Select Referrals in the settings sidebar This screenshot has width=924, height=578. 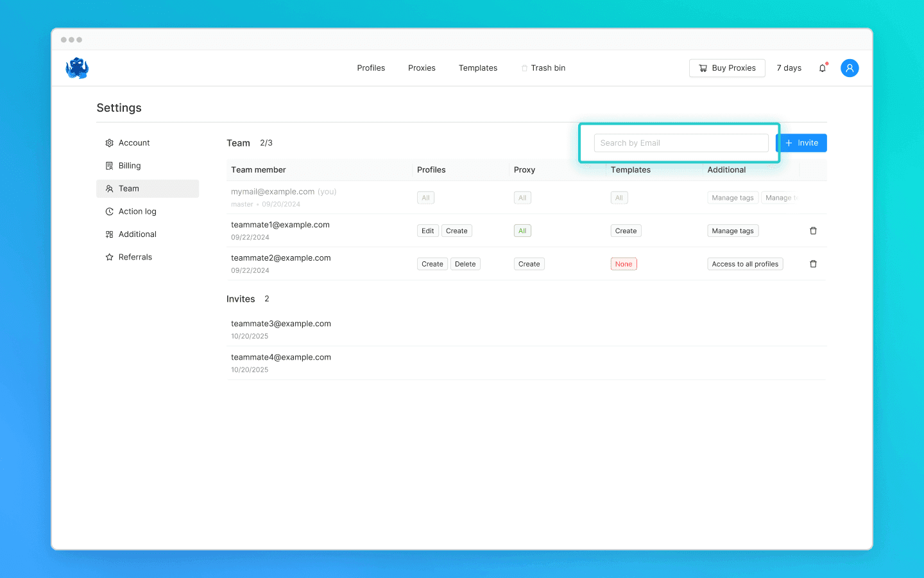[148, 257]
